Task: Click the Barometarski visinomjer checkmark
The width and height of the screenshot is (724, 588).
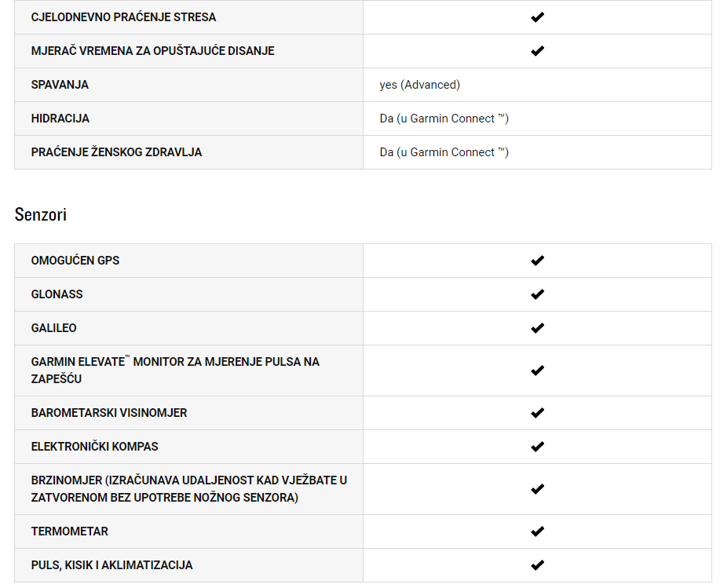Action: click(537, 413)
